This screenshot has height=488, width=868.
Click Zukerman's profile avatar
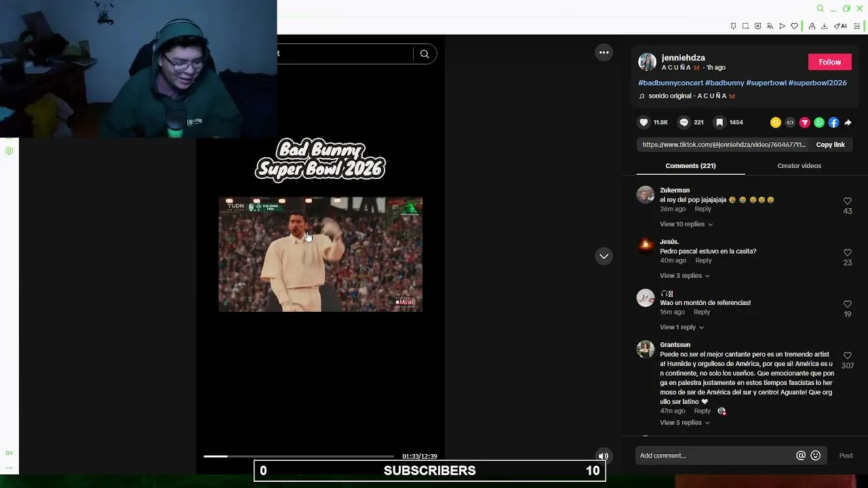click(x=645, y=195)
